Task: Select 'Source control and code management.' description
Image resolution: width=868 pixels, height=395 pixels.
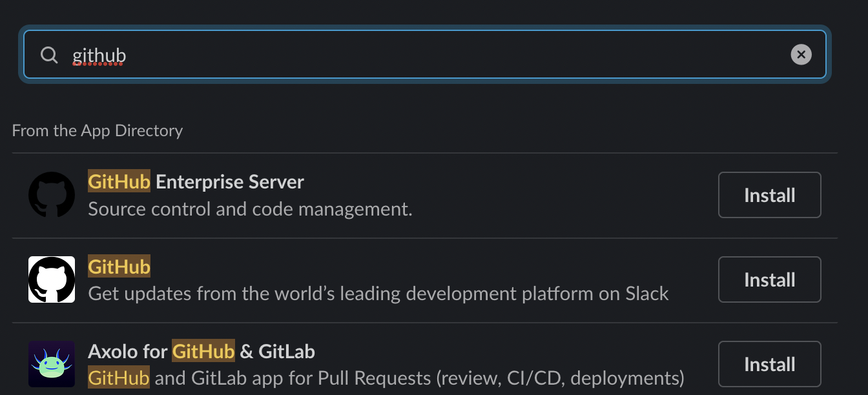Action: click(x=250, y=209)
